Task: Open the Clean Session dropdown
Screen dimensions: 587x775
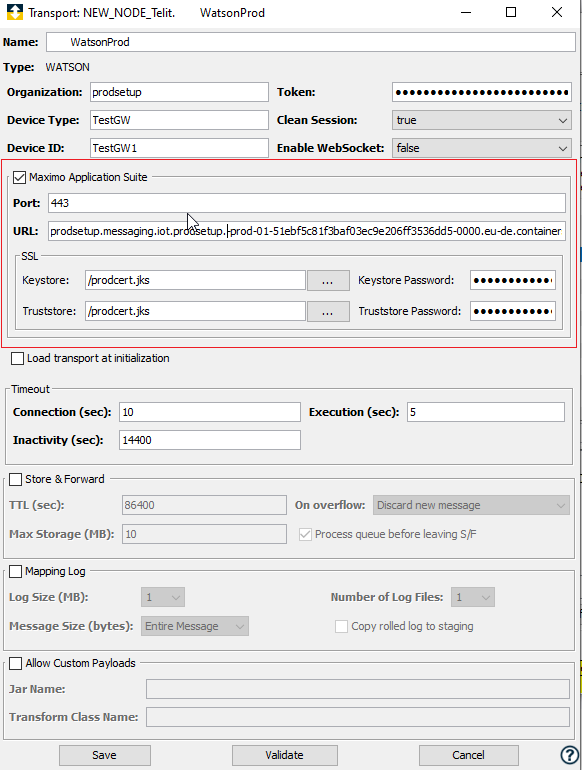Action: tap(482, 120)
